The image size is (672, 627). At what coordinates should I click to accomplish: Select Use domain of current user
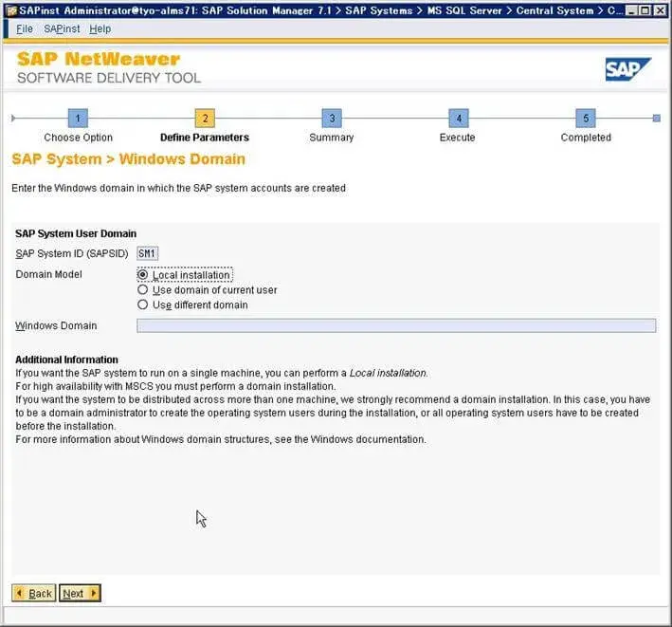click(x=143, y=289)
